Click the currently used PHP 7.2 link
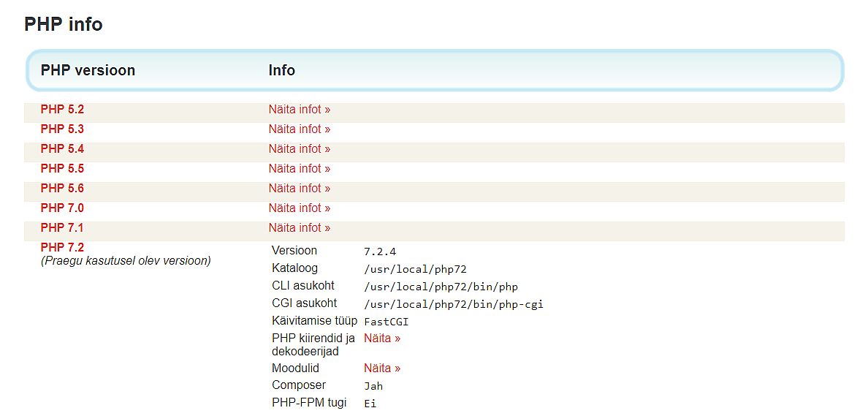The image size is (868, 416). pyautogui.click(x=62, y=248)
